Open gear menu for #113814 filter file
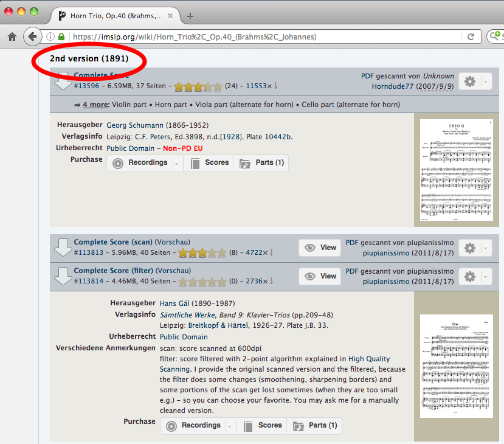This screenshot has width=504, height=444. pyautogui.click(x=474, y=276)
